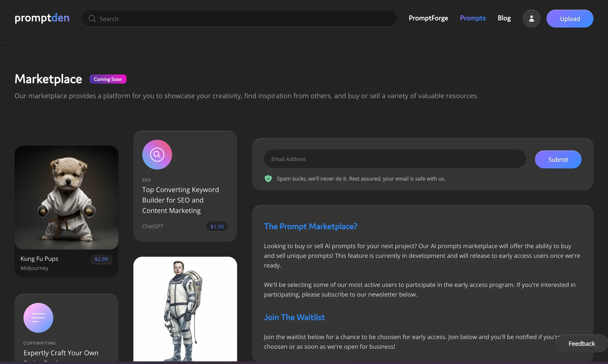Open the astronaut suit illustration card
This screenshot has width=608, height=364.
pos(185,309)
